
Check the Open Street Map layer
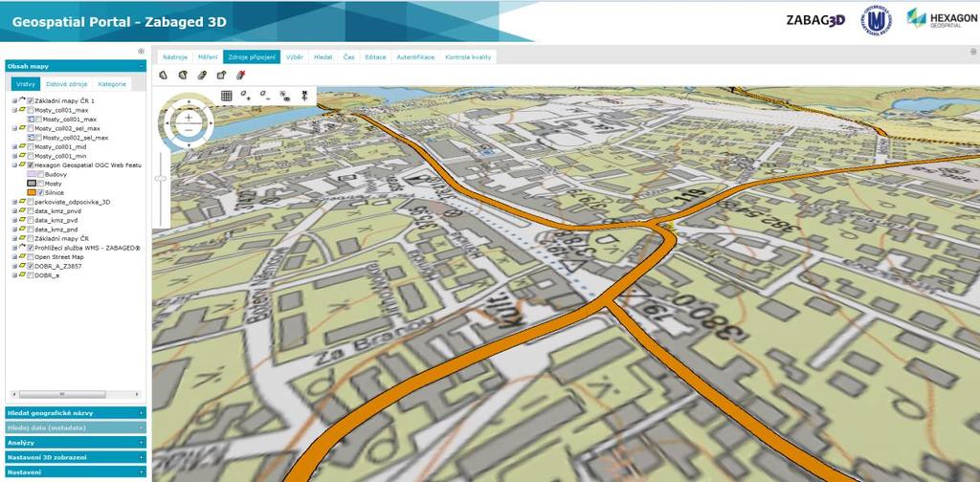click(x=31, y=256)
